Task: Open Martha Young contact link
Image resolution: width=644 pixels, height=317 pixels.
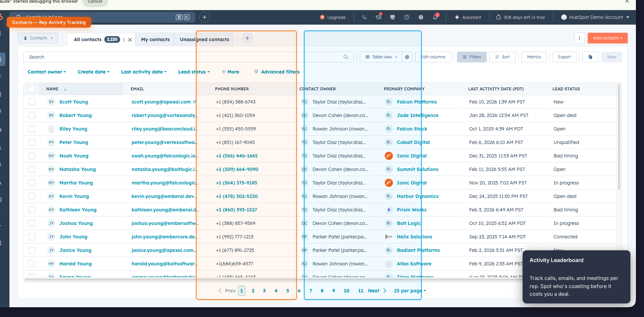Action: pos(76,183)
